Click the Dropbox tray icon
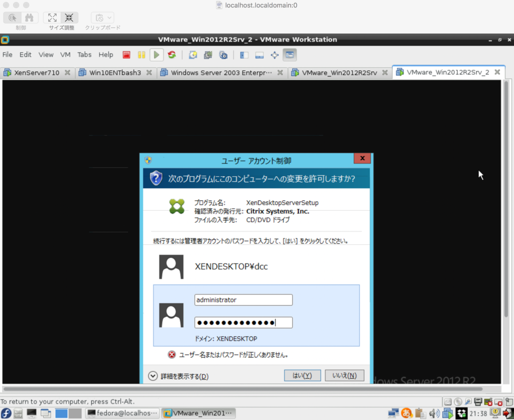Screen dimensions: 514x420 pos(462,413)
